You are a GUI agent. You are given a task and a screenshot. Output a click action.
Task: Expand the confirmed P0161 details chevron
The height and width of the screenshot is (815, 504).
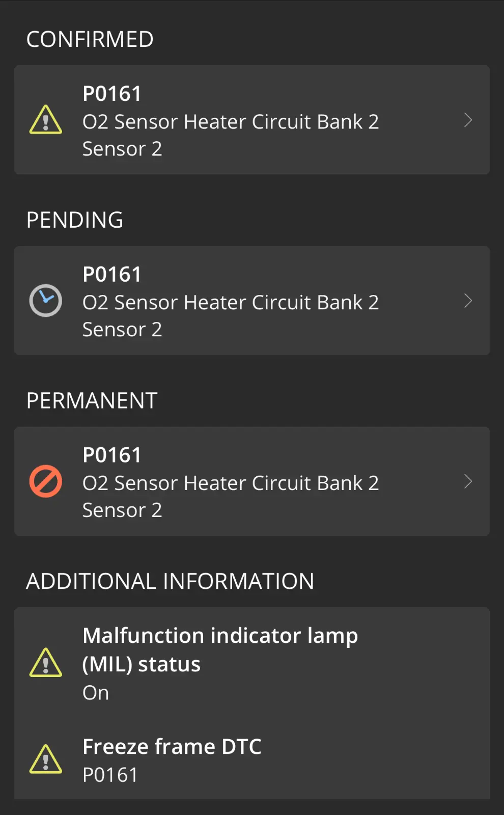[x=468, y=120]
